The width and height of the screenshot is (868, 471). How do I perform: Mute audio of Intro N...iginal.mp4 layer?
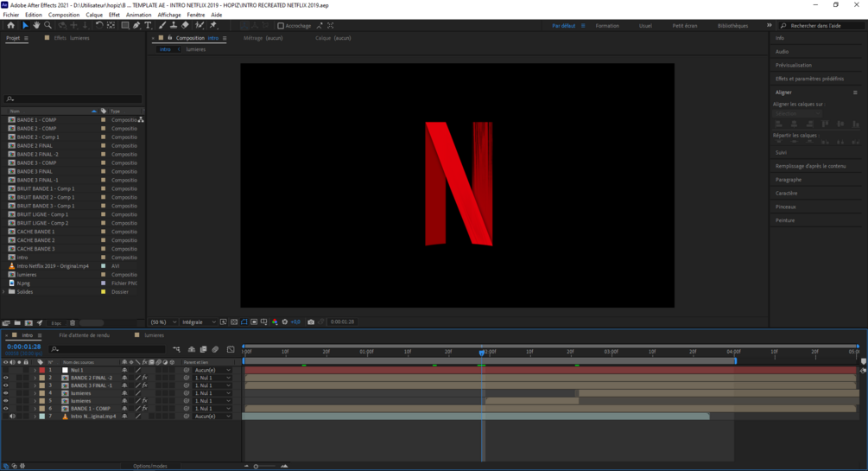13,417
